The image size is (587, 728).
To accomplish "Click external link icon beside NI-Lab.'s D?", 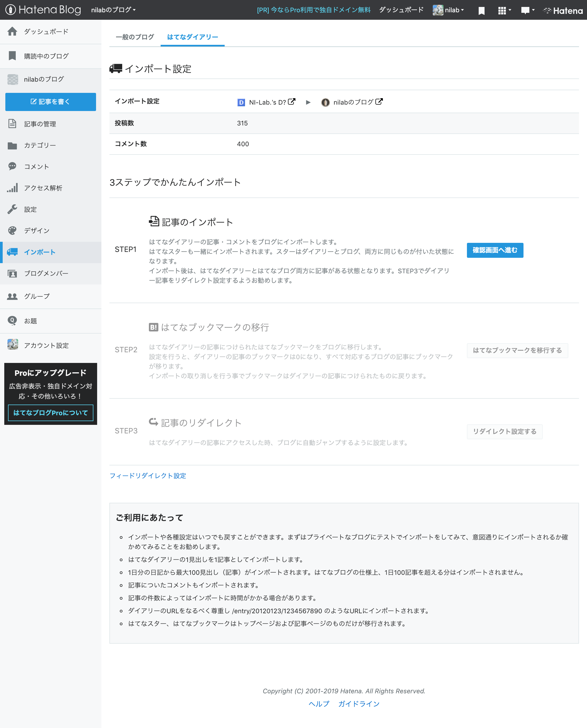I will (292, 101).
